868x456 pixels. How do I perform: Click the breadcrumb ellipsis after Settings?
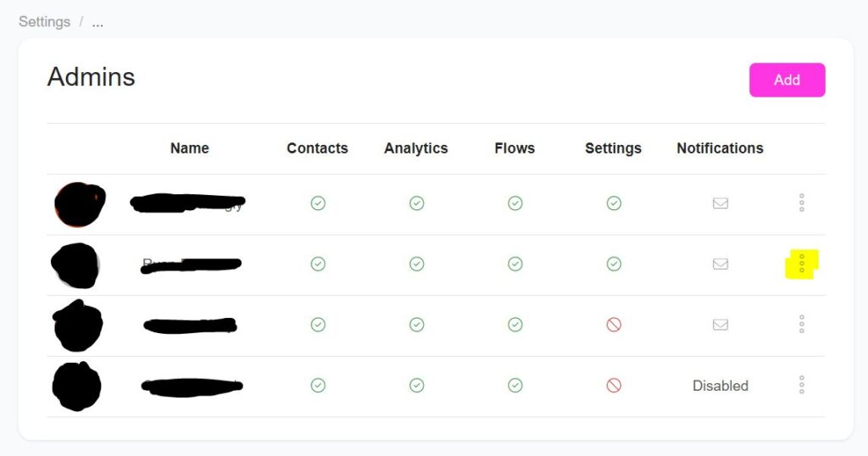pyautogui.click(x=97, y=23)
